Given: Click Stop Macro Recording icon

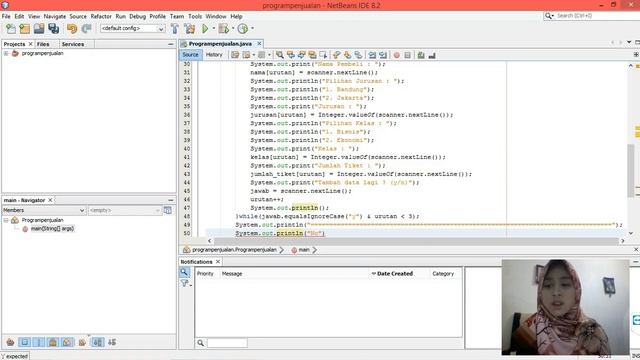Looking at the screenshot, I should (x=407, y=55).
